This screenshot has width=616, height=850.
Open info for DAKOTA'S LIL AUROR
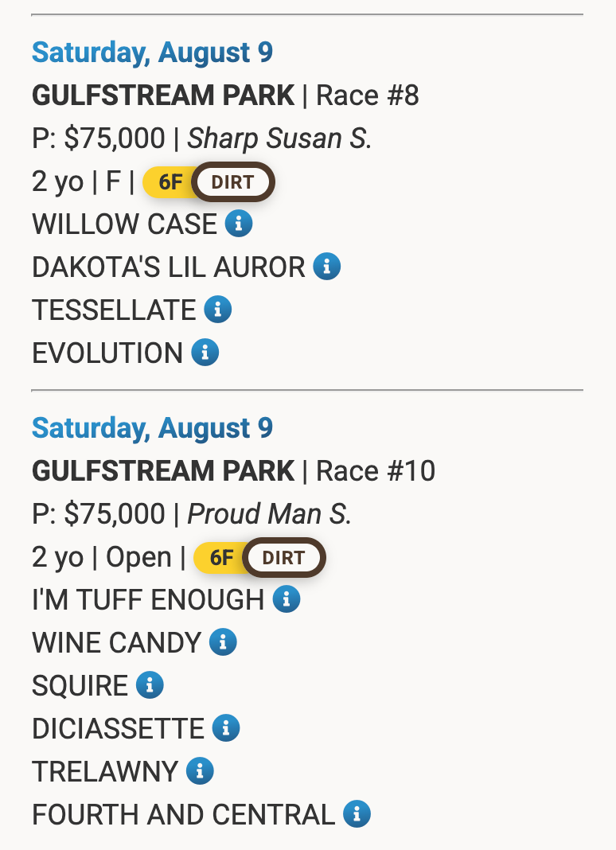coord(327,267)
